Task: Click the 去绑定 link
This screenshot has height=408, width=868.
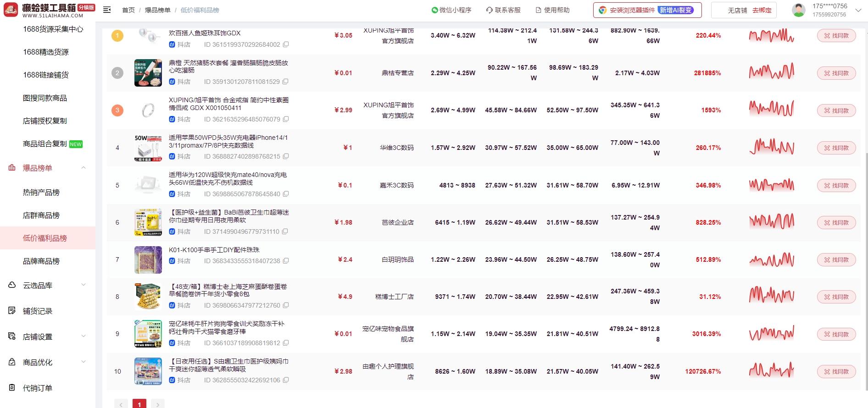Action: click(x=762, y=10)
